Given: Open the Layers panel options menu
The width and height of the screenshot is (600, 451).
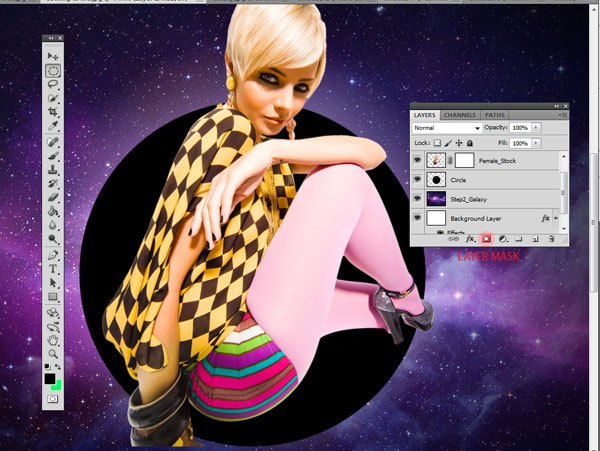Looking at the screenshot, I should tap(562, 115).
